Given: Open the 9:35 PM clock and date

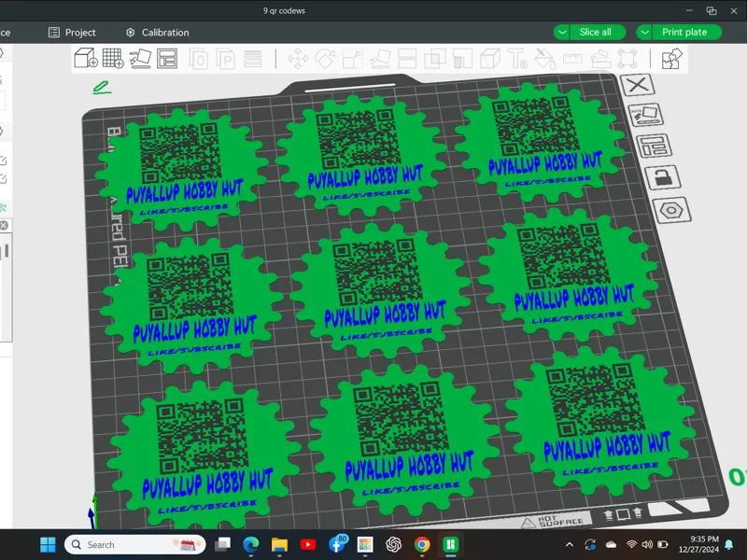Looking at the screenshot, I should [698, 544].
